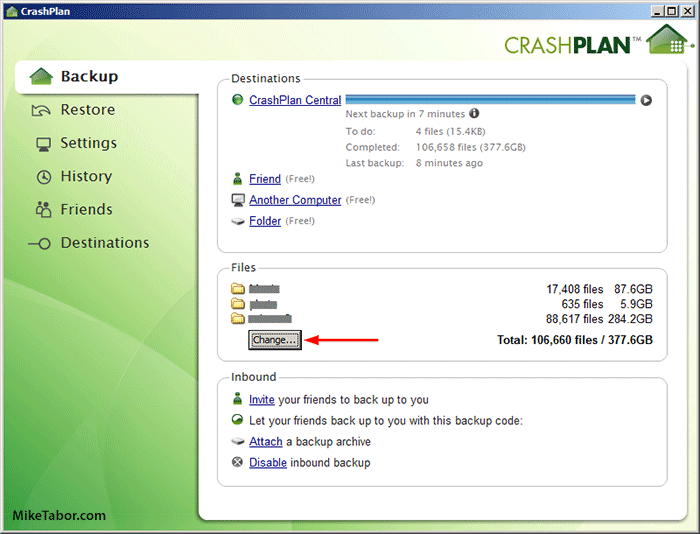
Task: Open the CrashPlan Central link
Action: tap(295, 100)
